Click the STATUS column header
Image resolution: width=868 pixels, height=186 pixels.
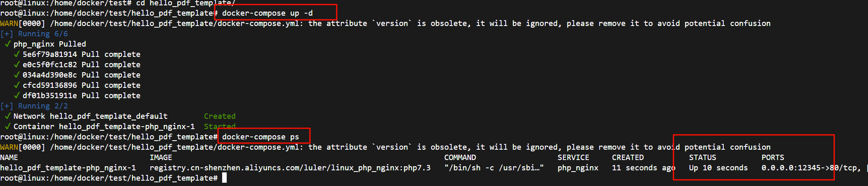click(702, 158)
